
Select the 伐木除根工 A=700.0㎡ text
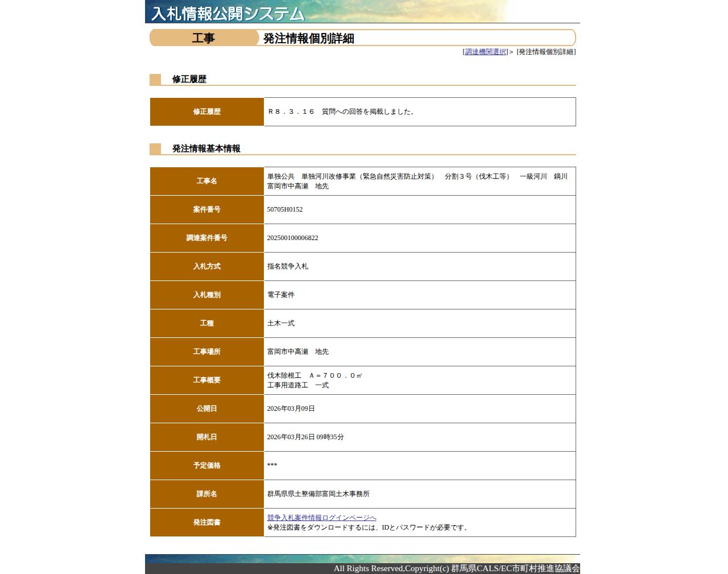315,375
